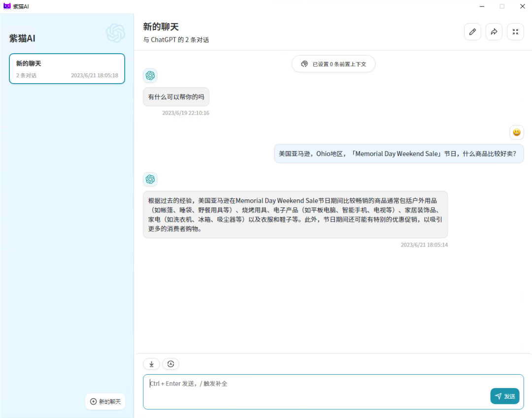Click the assistant's reply about 畅销商品

296,214
